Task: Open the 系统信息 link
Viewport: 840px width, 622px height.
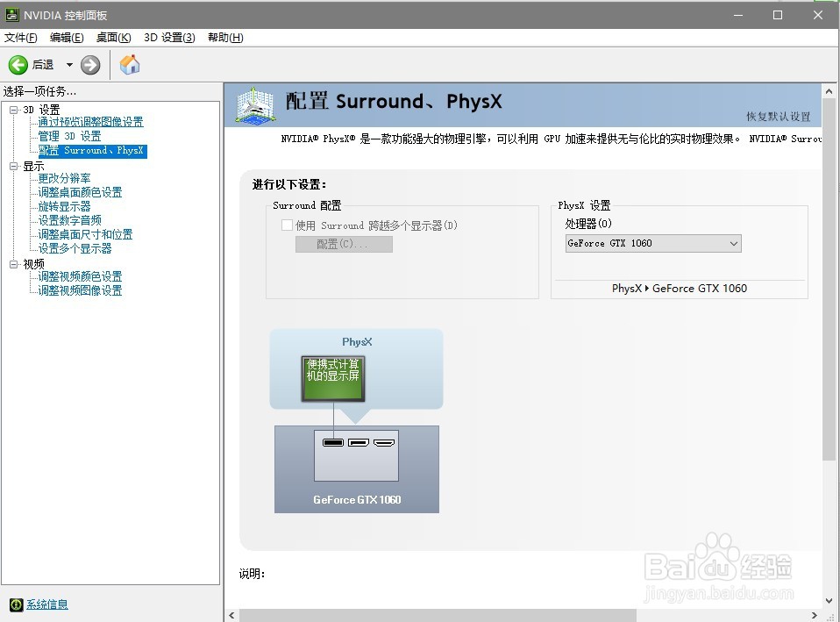Action: point(47,604)
